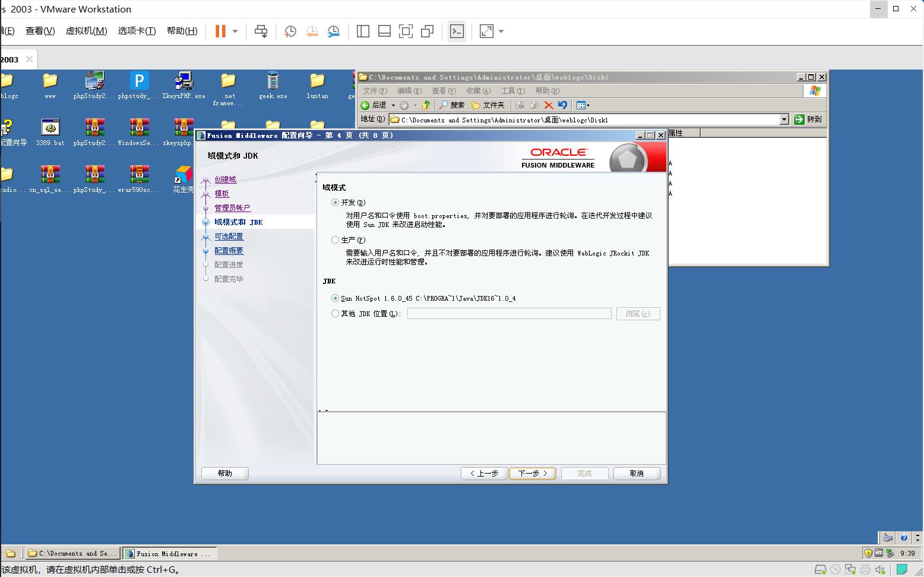Open the 帮助(H) menu in VMware

(x=182, y=31)
